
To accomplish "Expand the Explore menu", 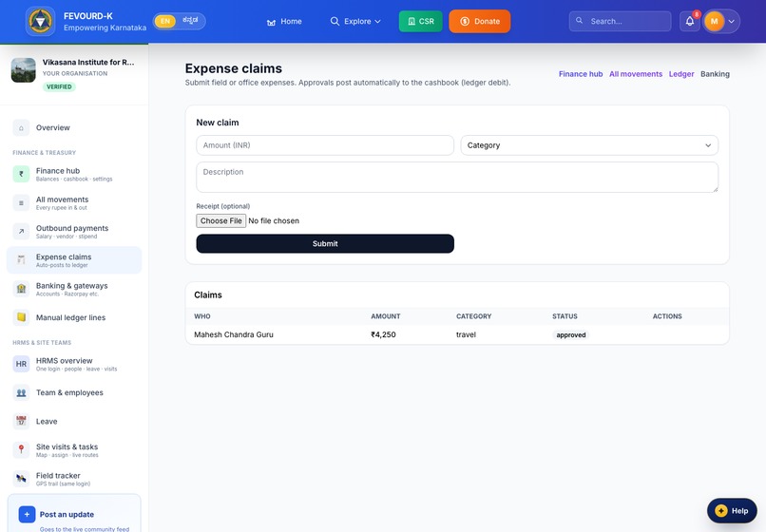I will (355, 22).
